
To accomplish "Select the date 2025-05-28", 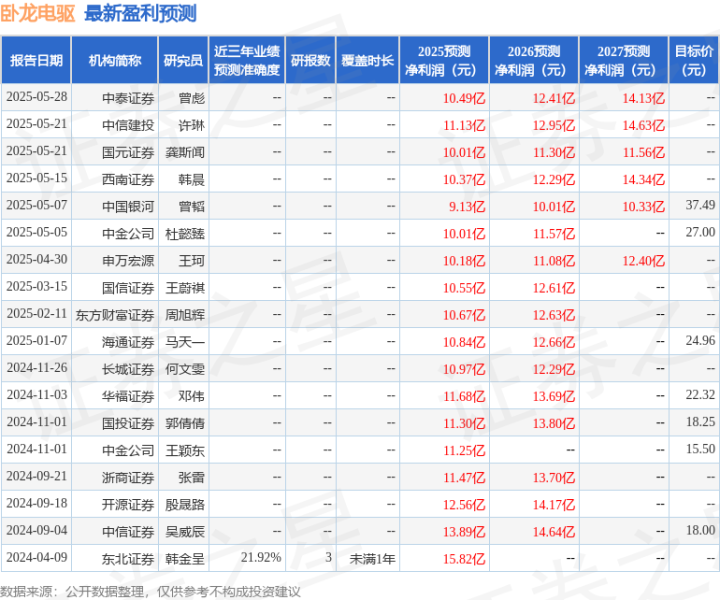I will point(37,97).
